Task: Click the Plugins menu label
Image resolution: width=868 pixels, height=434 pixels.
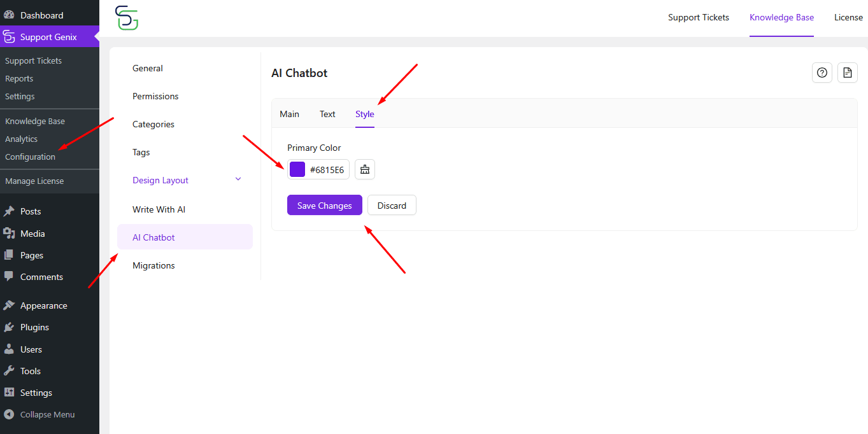Action: 34,327
